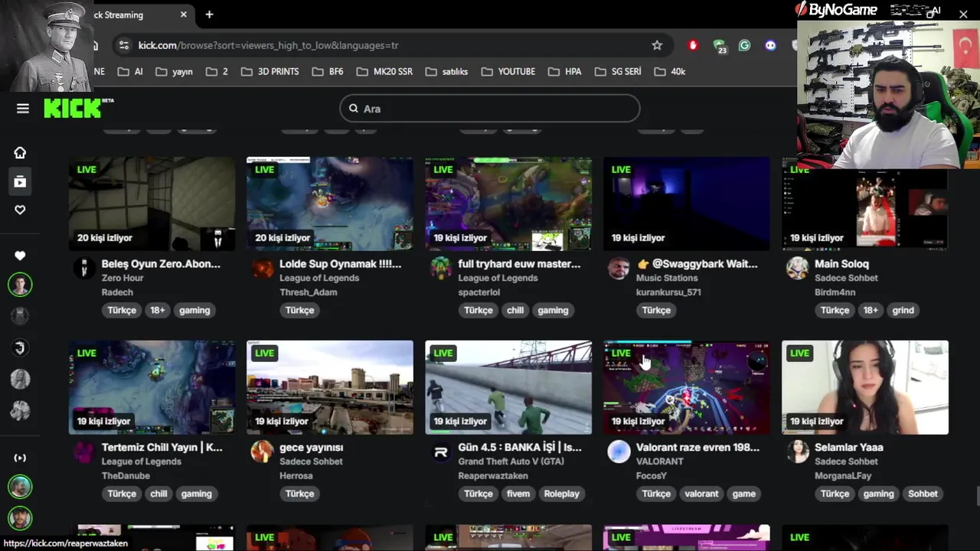Viewport: 980px width, 551px height.
Task: Open MorganaLFay's channel avatar
Action: [798, 452]
